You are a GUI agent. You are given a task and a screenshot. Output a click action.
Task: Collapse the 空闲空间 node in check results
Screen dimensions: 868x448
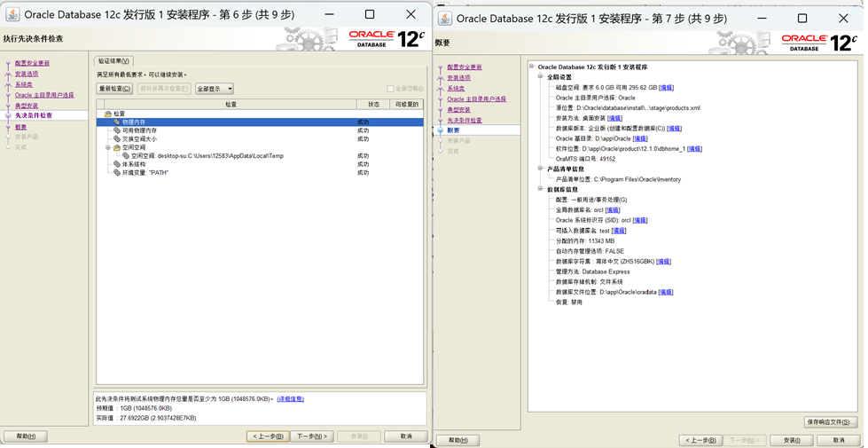pos(108,148)
